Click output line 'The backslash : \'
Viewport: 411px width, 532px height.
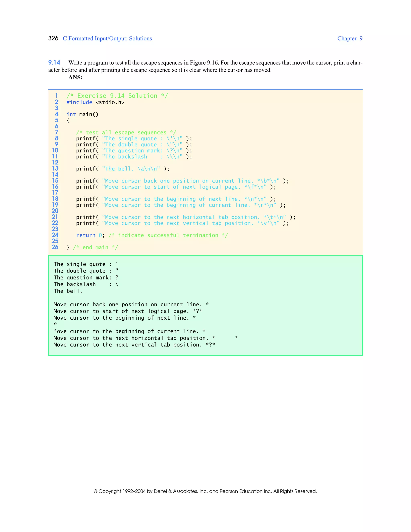(x=86, y=284)
